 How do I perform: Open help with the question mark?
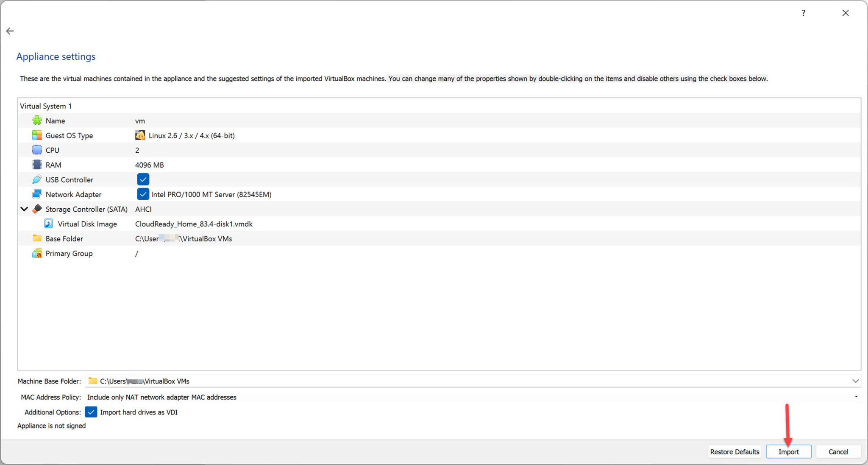803,13
